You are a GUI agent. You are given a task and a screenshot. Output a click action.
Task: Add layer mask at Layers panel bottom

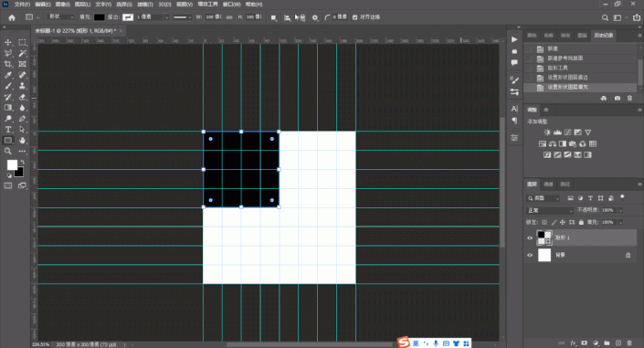pyautogui.click(x=584, y=343)
